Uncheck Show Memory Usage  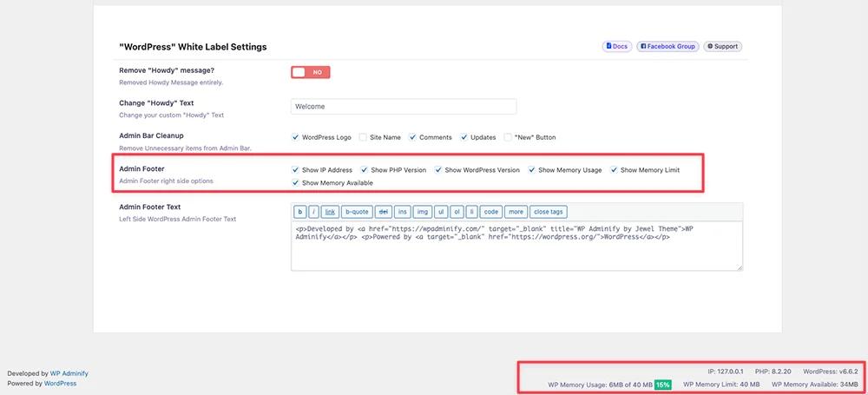pos(532,170)
